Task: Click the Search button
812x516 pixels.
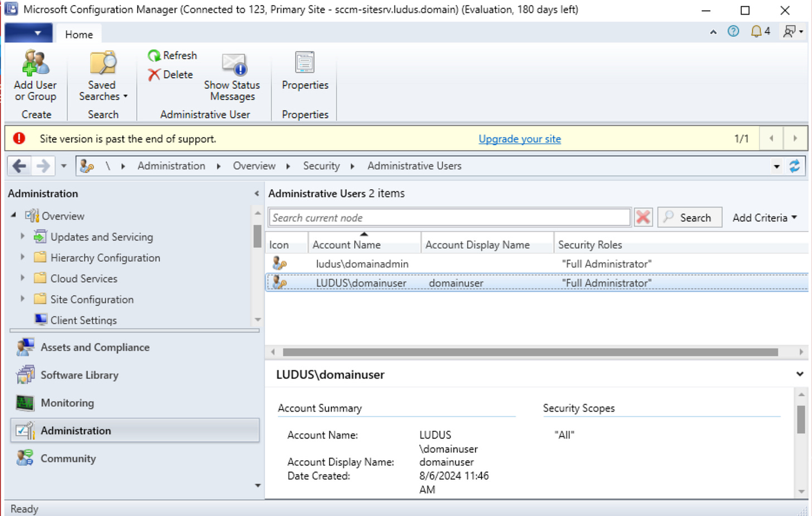Action: pos(690,217)
